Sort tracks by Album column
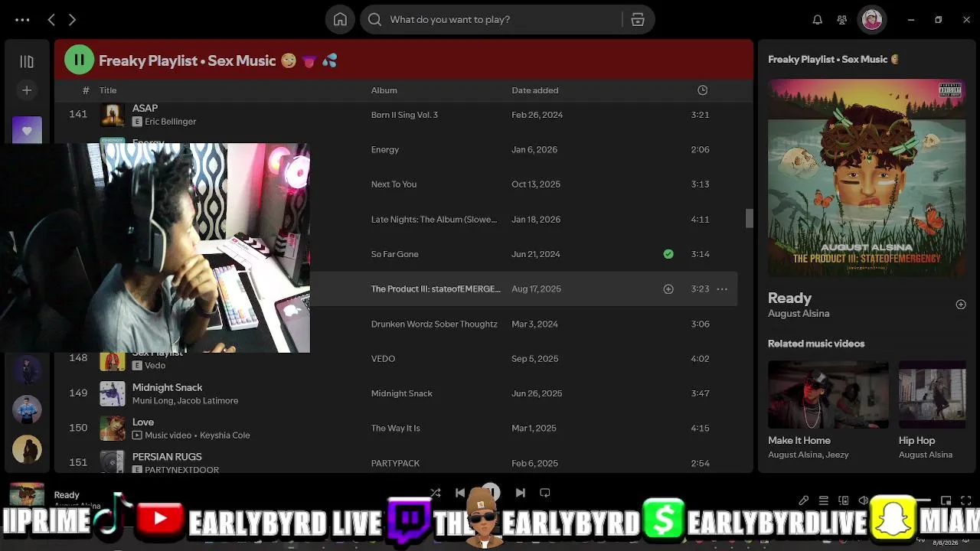Screen dimensions: 980x551 pos(384,90)
